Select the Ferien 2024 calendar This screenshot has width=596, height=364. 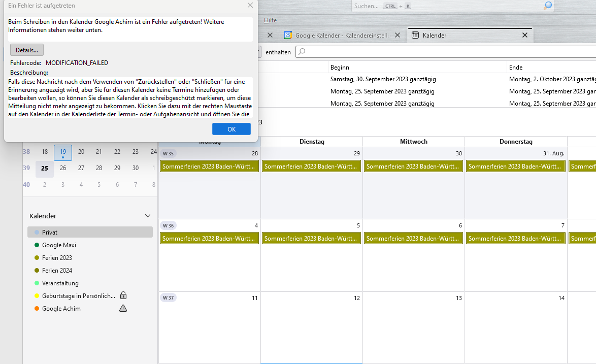(x=90, y=271)
